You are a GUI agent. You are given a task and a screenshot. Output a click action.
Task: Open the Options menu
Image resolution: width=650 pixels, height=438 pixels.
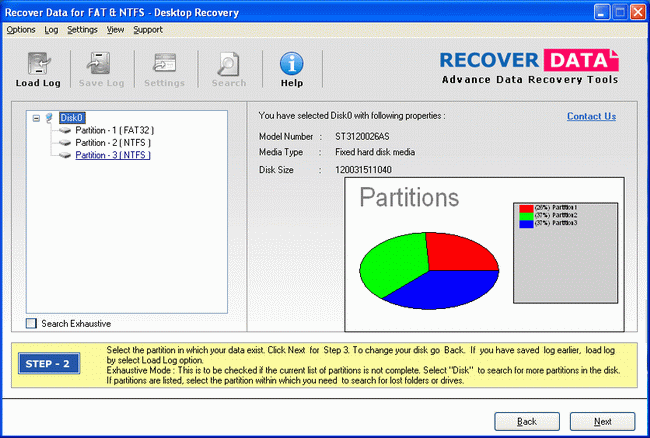pos(20,30)
